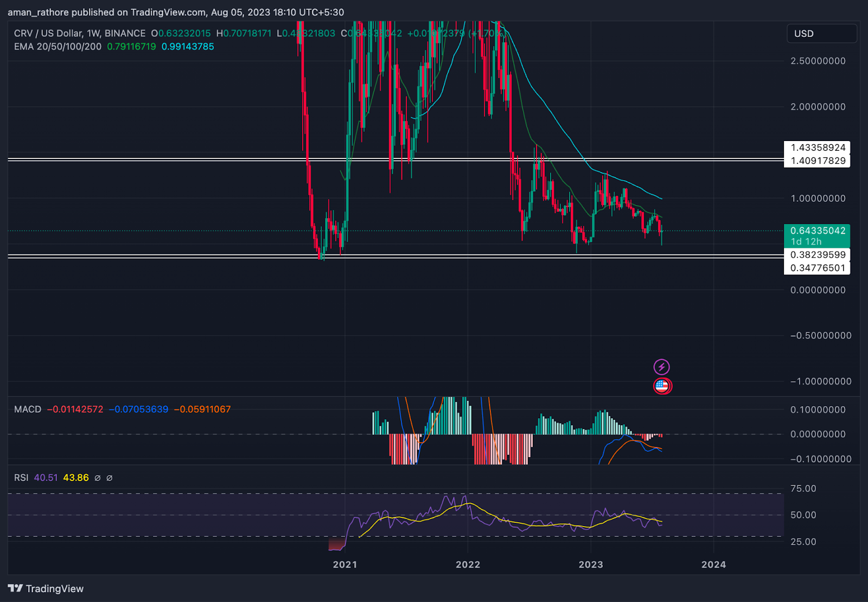Click the RSI value 40.51
The height and width of the screenshot is (602, 868).
coord(46,478)
